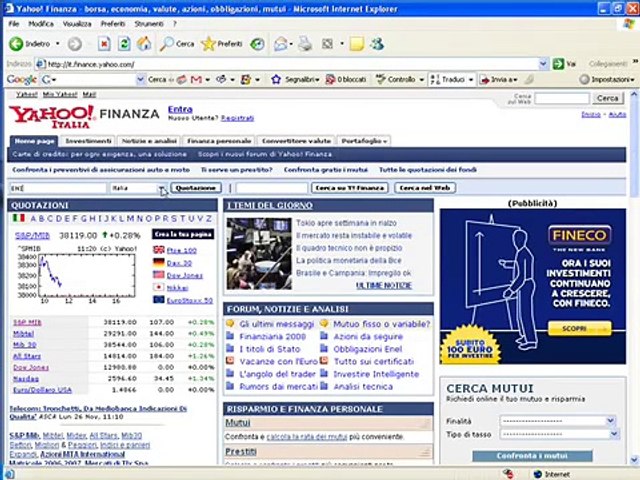
Task: Click the letter A in the quotazioni alphabet
Action: tap(33, 219)
